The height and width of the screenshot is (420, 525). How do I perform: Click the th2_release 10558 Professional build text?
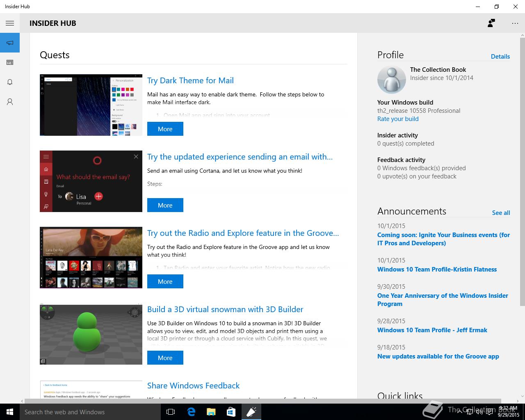point(419,111)
